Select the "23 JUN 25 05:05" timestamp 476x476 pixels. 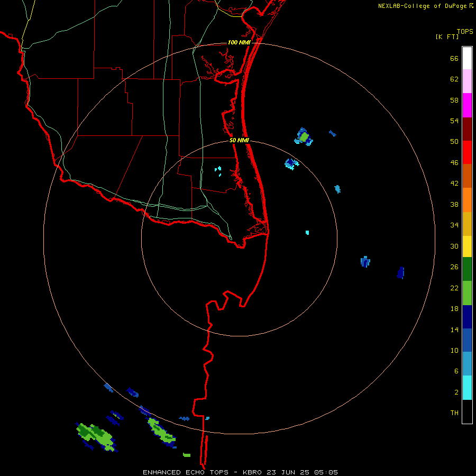coord(302,472)
